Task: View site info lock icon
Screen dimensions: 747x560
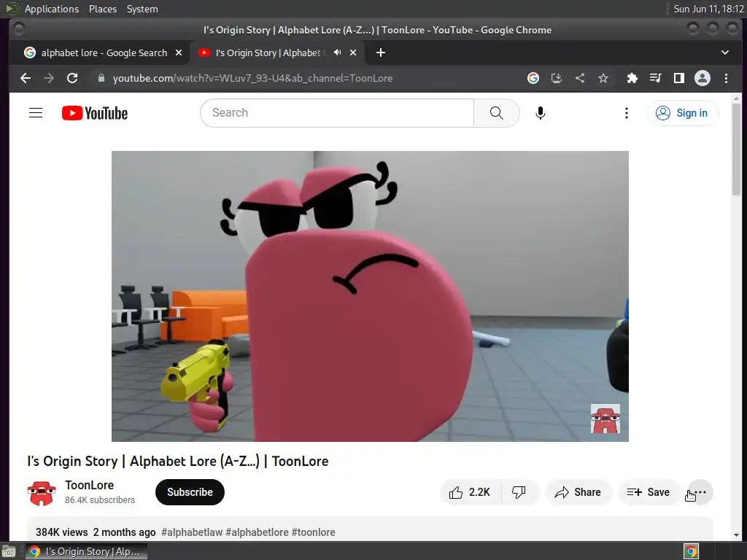Action: pyautogui.click(x=101, y=78)
